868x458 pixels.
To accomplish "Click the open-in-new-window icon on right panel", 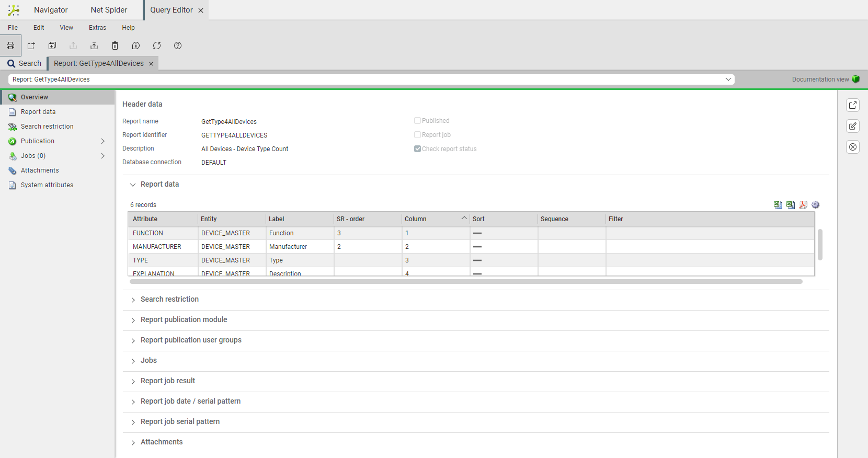I will [853, 105].
